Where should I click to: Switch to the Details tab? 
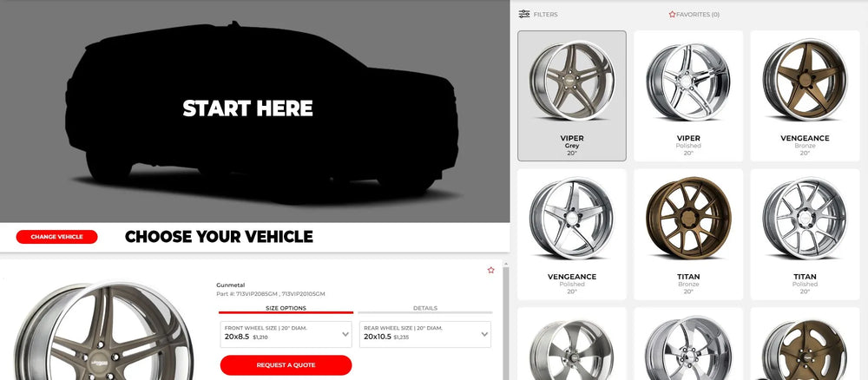425,309
